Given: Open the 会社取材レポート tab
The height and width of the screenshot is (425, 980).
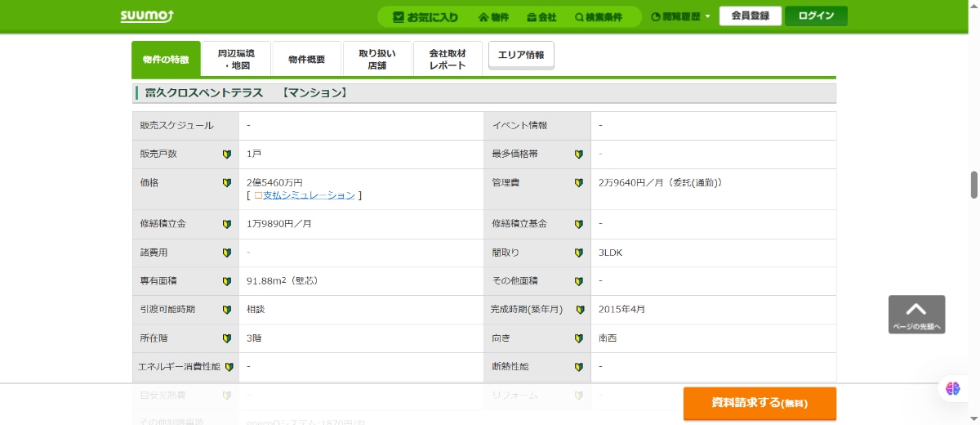Looking at the screenshot, I should pos(448,59).
